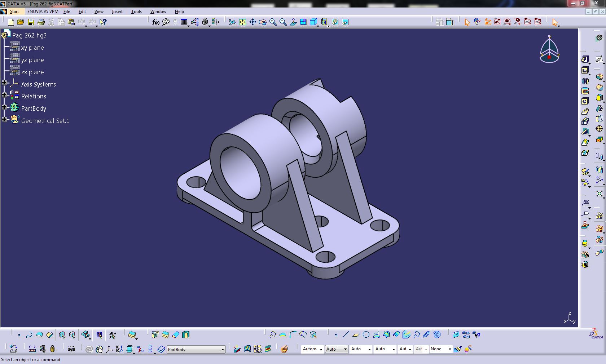Click the hand Manipulation icon
Screen dimensions: 606x364
99,349
